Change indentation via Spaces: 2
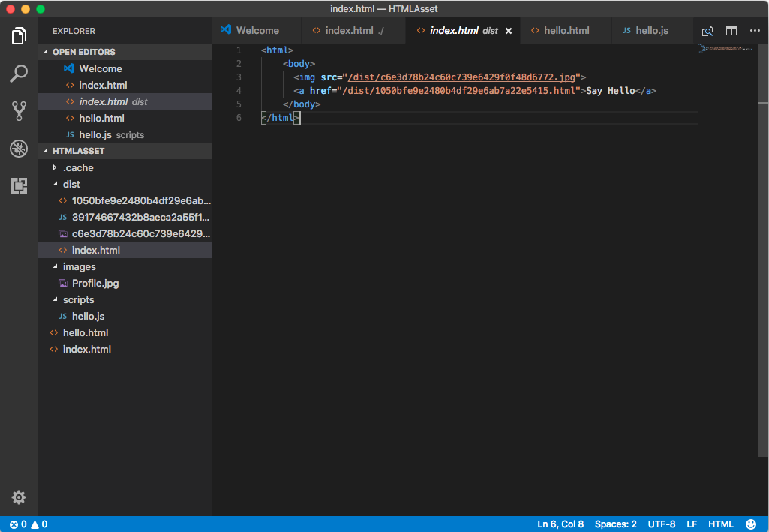 615,524
